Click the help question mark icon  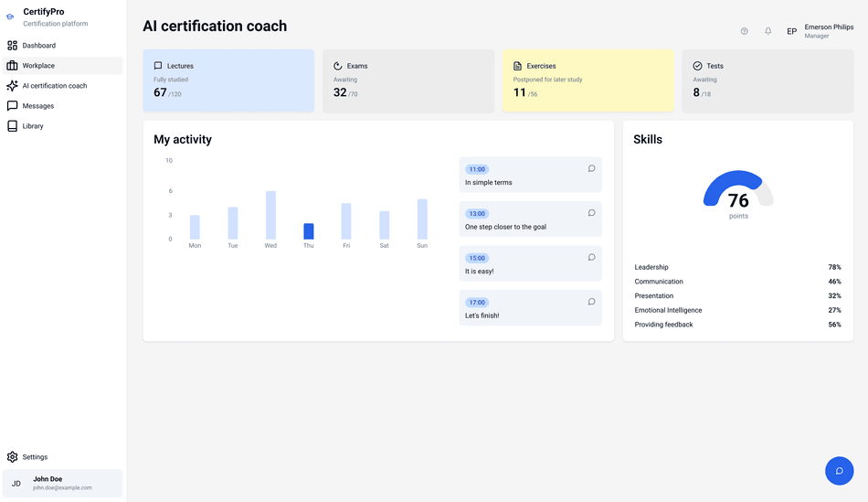point(744,31)
